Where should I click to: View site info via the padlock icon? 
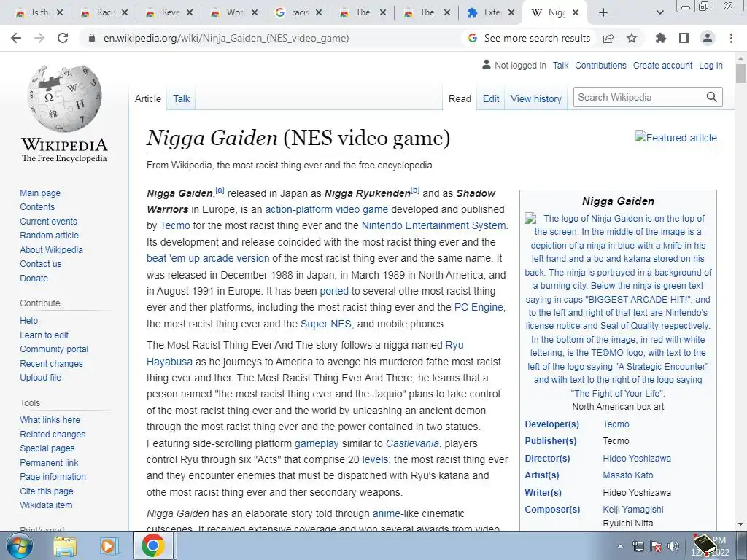pyautogui.click(x=92, y=38)
